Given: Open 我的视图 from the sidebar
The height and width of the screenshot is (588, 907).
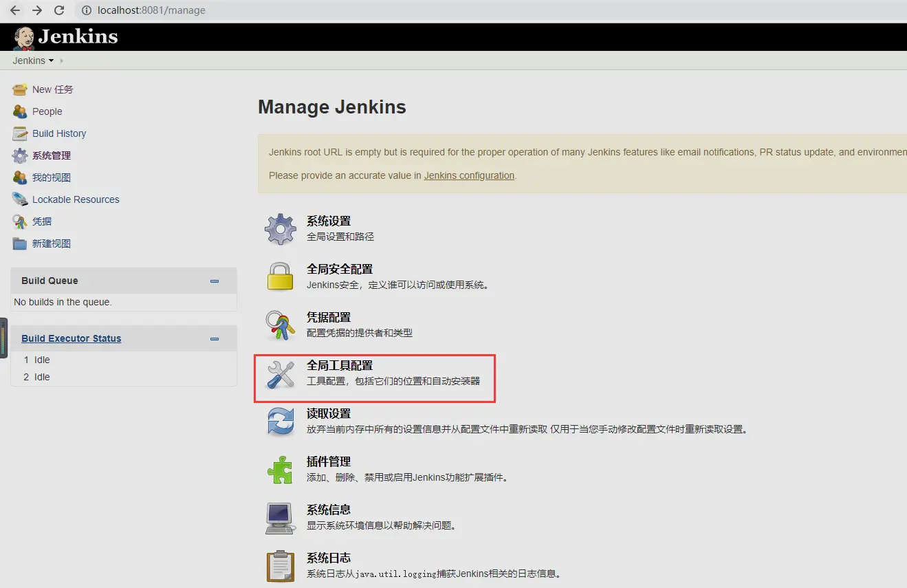Looking at the screenshot, I should [x=52, y=177].
